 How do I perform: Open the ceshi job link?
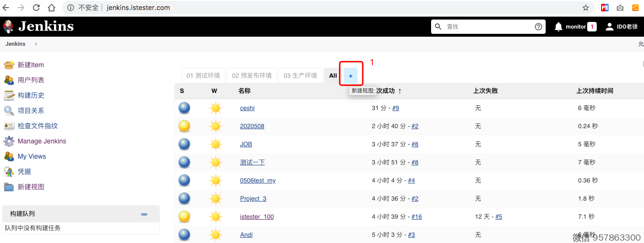tap(247, 108)
